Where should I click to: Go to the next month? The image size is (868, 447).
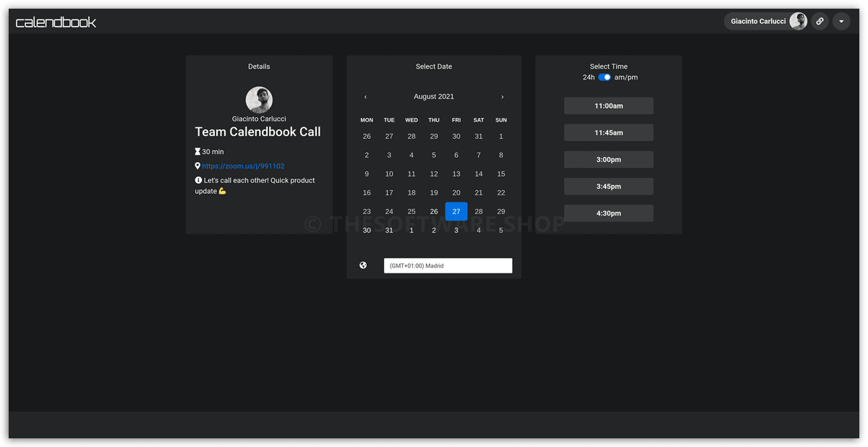(x=503, y=97)
